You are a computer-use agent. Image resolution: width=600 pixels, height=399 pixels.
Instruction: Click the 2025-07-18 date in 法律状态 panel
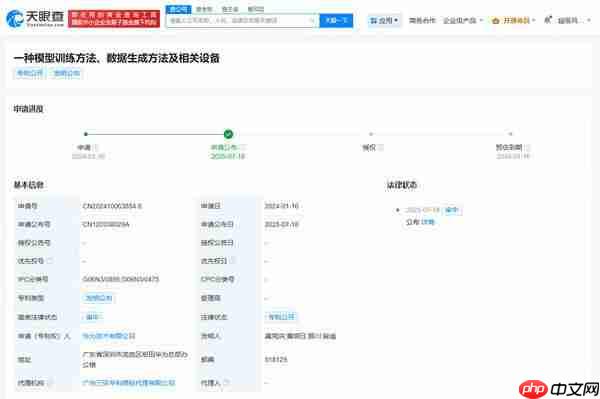tap(423, 210)
